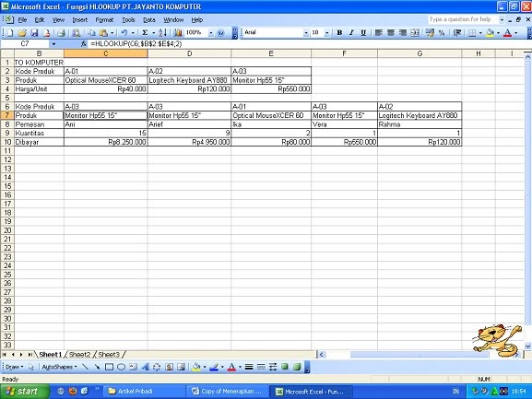Toggle Underline formatting
Image resolution: width=532 pixels, height=399 pixels.
click(363, 33)
